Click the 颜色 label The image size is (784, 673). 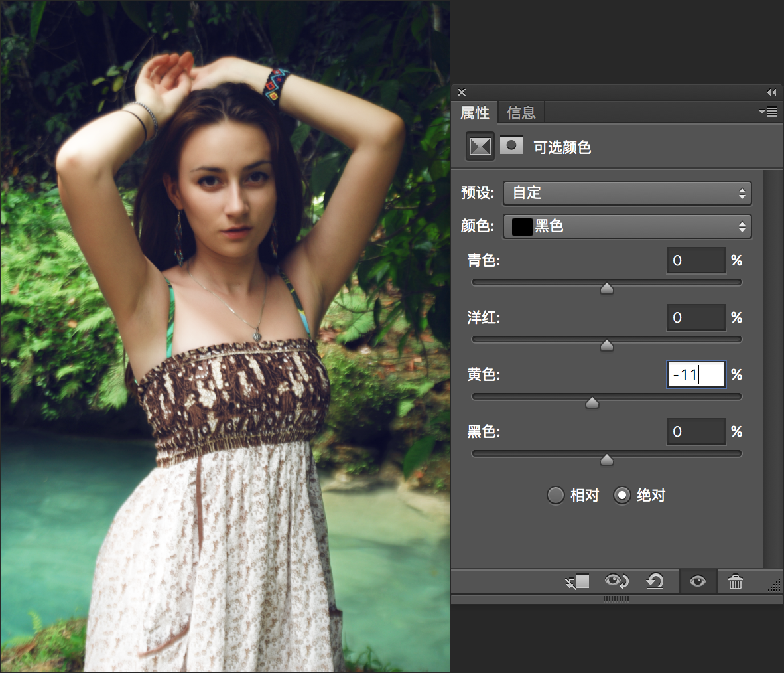tap(478, 226)
